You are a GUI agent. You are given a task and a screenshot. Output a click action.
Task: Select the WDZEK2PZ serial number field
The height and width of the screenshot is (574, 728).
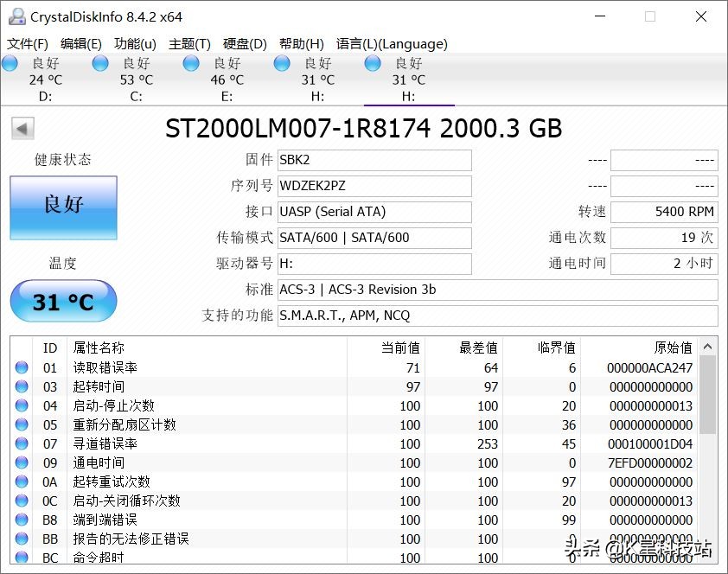(374, 186)
